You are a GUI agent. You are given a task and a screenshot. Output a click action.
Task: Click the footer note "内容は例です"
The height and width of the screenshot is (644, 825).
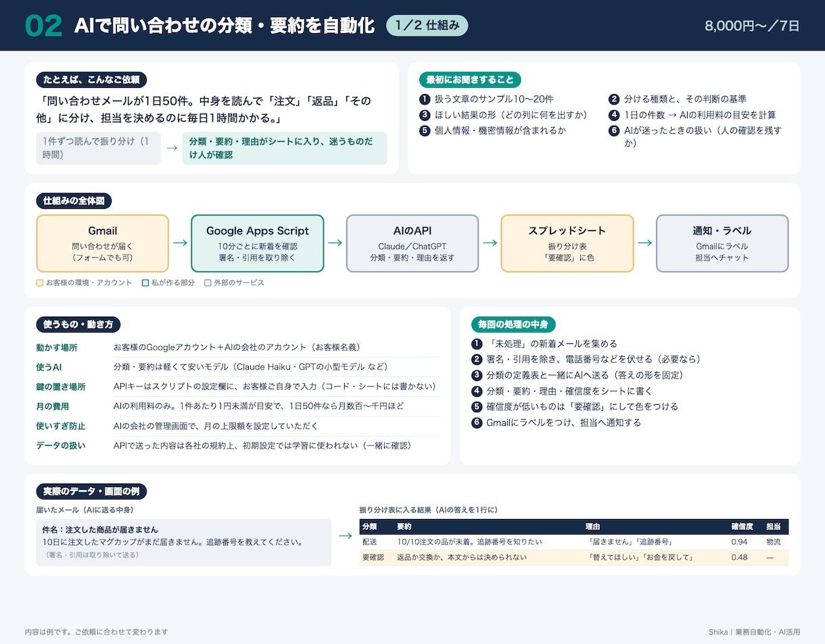click(96, 632)
